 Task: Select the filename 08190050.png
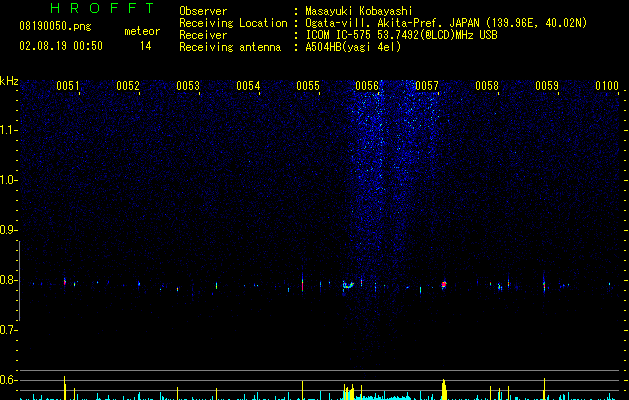point(55,27)
